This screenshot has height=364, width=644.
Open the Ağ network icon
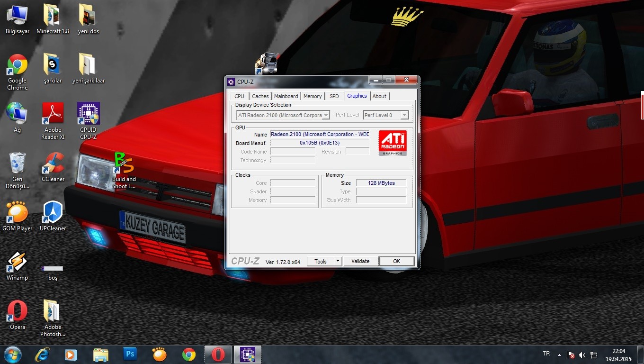[17, 118]
